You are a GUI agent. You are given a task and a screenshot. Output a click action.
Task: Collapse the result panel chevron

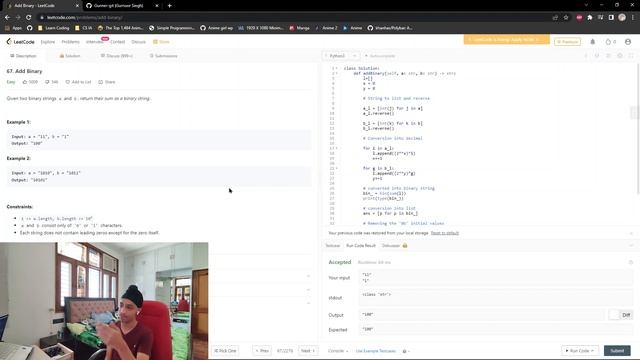pyautogui.click(x=631, y=246)
